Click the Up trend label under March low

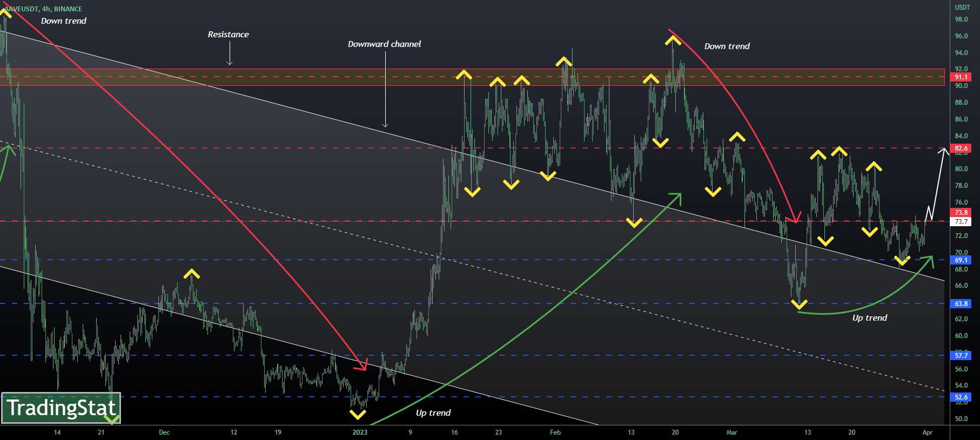coord(870,318)
